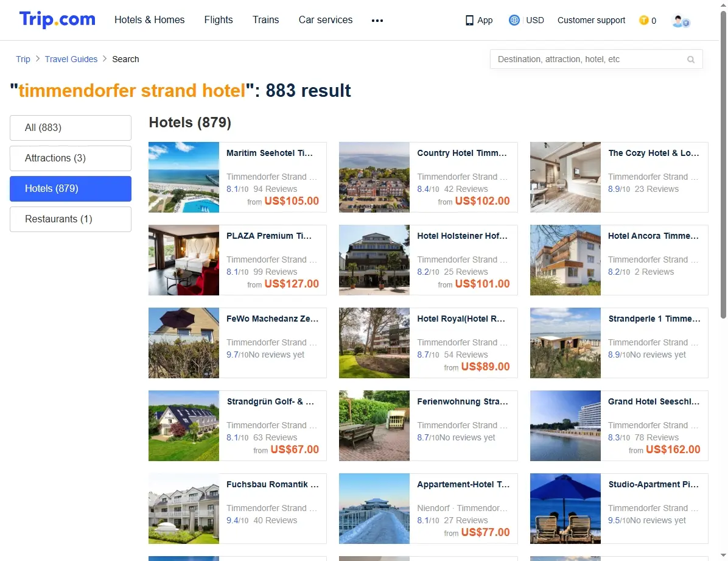Click the globe language icon
The height and width of the screenshot is (561, 728).
click(514, 20)
